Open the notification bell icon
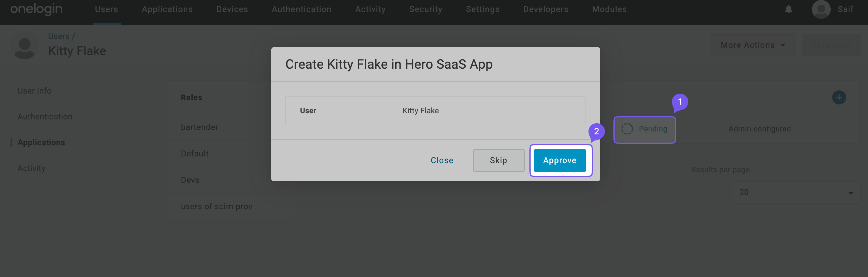 point(788,9)
